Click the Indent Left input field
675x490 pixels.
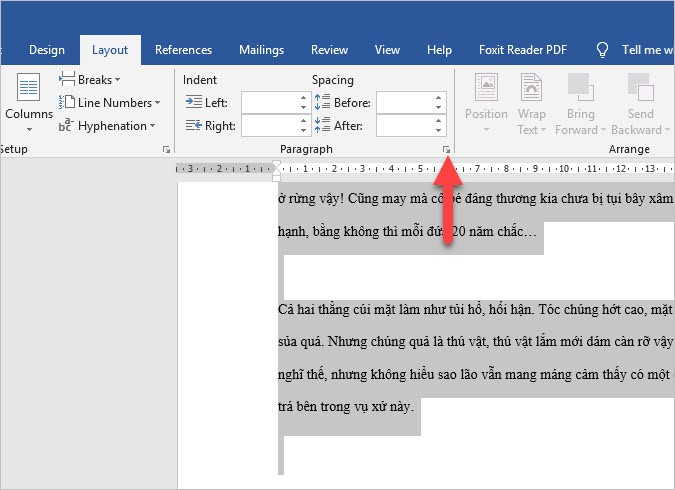[270, 102]
